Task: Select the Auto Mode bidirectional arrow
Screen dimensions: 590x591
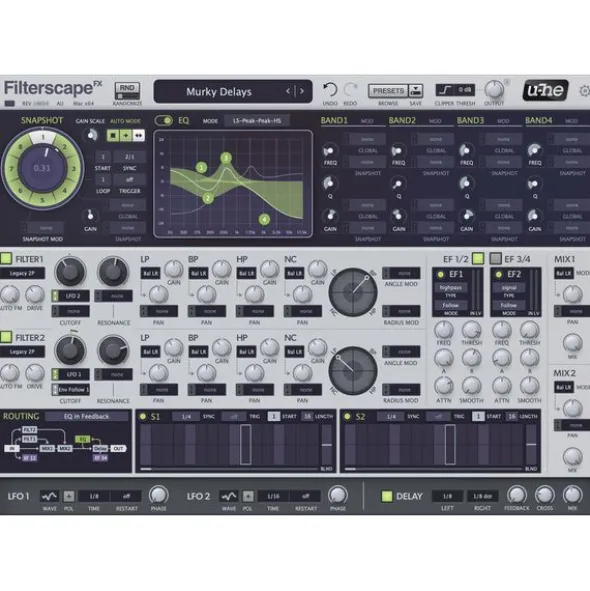Action: [138, 135]
